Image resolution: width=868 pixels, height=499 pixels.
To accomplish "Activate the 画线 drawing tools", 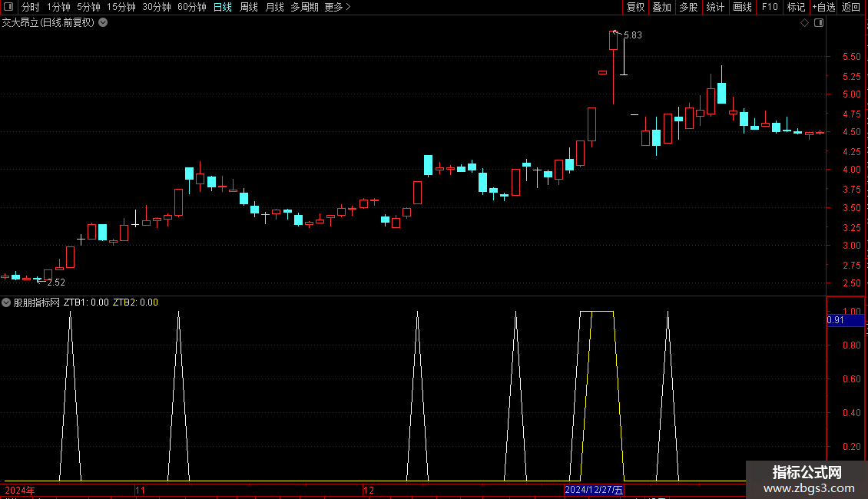I will (x=742, y=7).
